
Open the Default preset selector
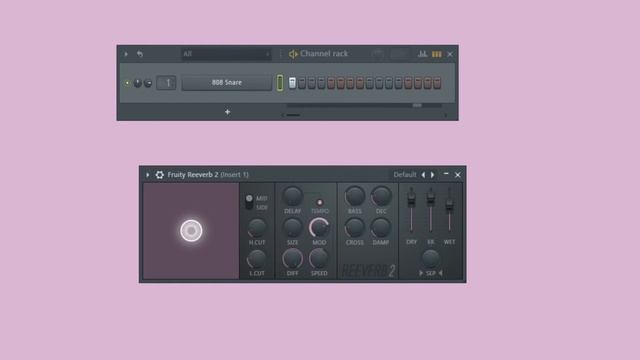coord(404,175)
